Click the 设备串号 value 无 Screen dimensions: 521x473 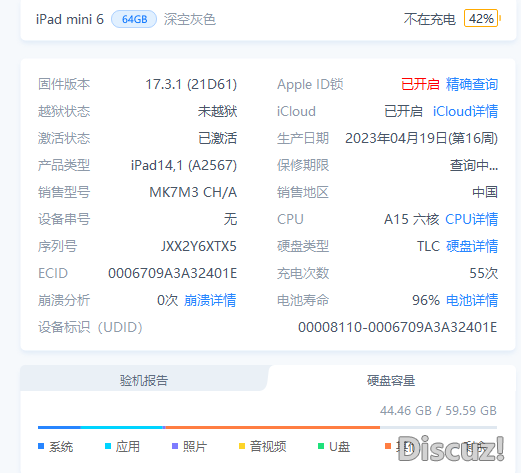pos(230,219)
